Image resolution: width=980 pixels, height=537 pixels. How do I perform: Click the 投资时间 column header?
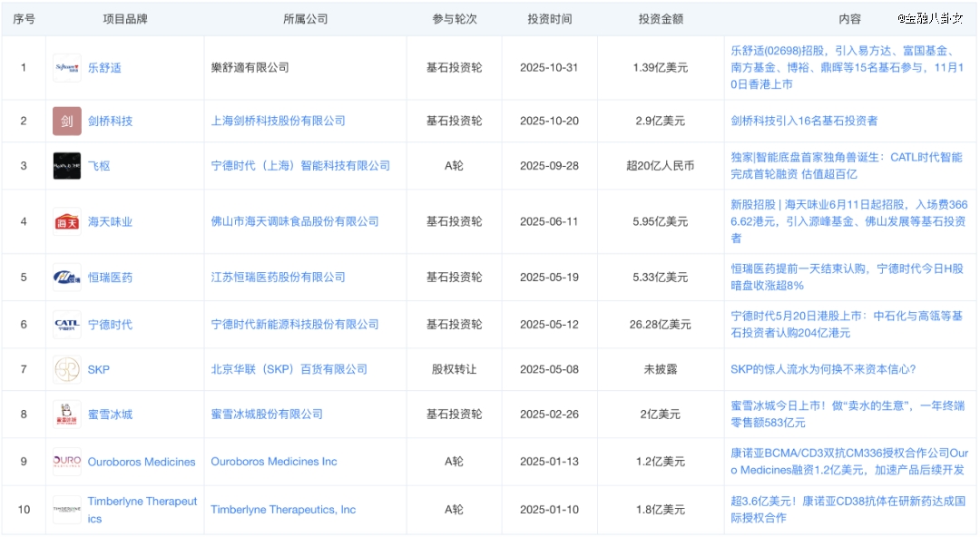tap(550, 19)
